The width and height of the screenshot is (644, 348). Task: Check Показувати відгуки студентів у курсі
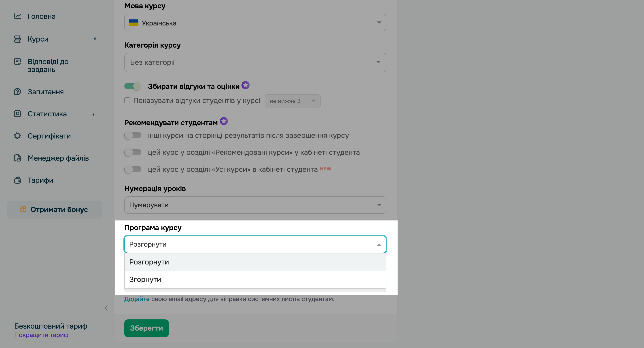coord(127,100)
